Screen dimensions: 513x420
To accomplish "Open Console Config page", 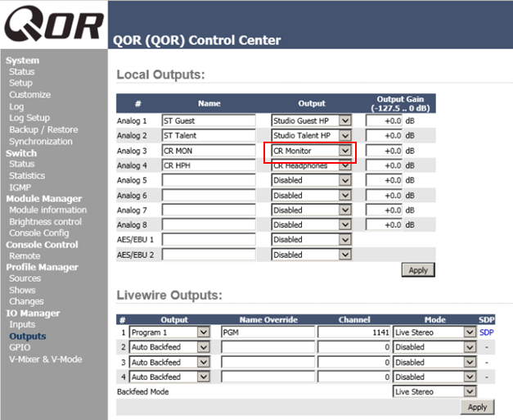I will pos(39,233).
